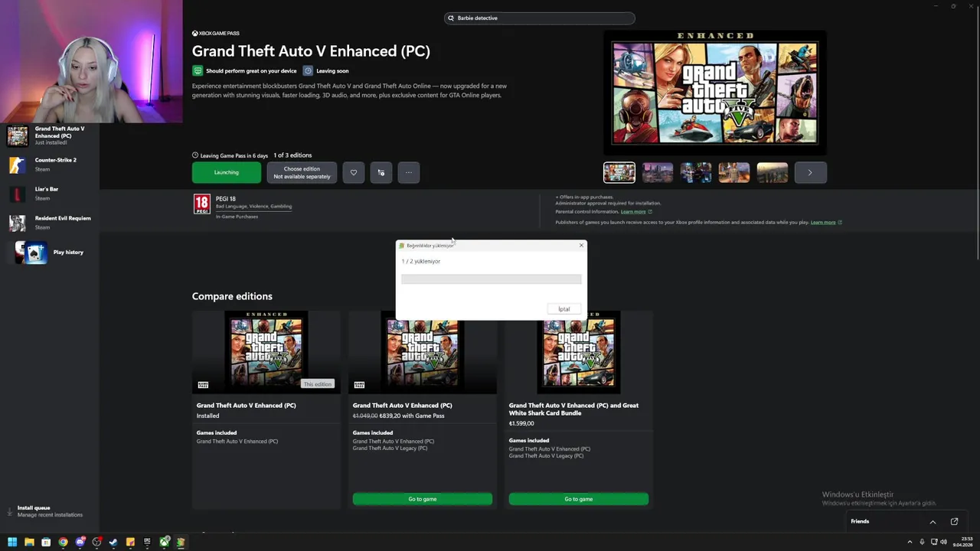Open Epic Games Launcher from the taskbar

147,542
